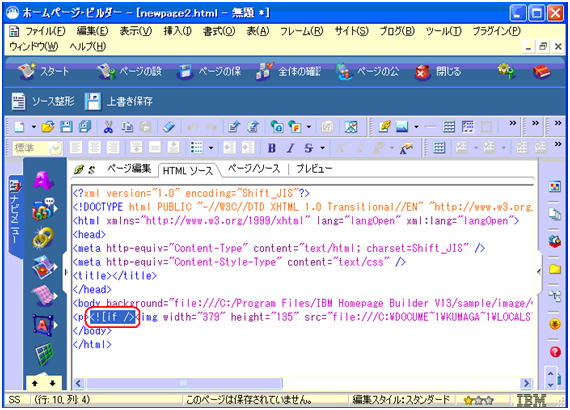The width and height of the screenshot is (570, 410).
Task: Click the down arrow below left sidebar
Action: pos(53,383)
